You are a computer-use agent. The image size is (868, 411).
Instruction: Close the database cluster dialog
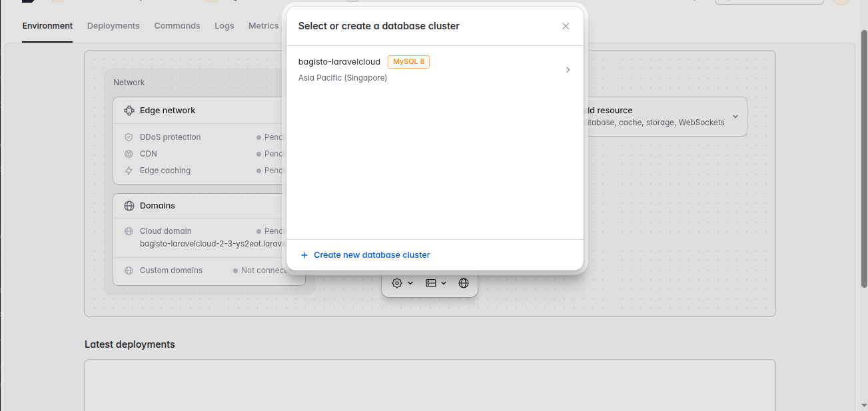pos(566,26)
